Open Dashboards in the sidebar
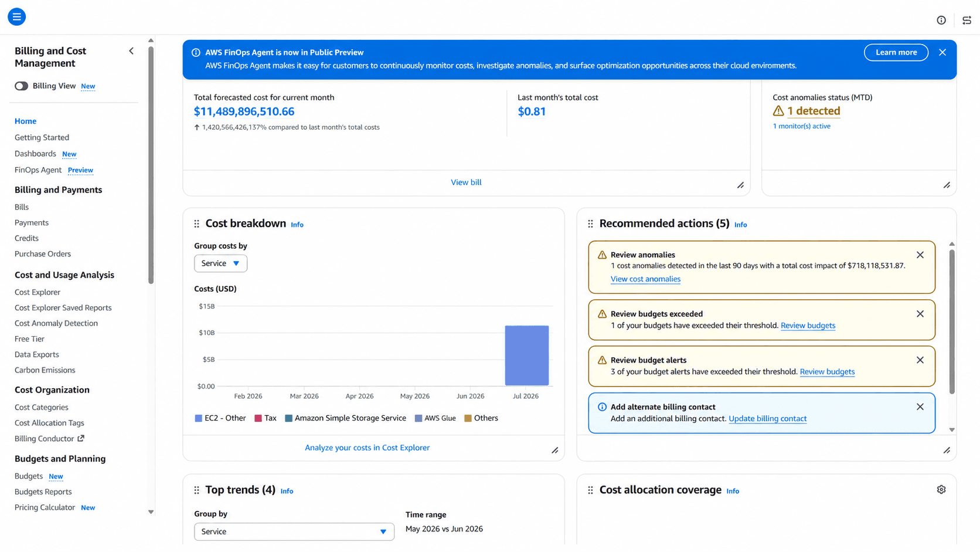This screenshot has width=980, height=552. click(x=35, y=154)
